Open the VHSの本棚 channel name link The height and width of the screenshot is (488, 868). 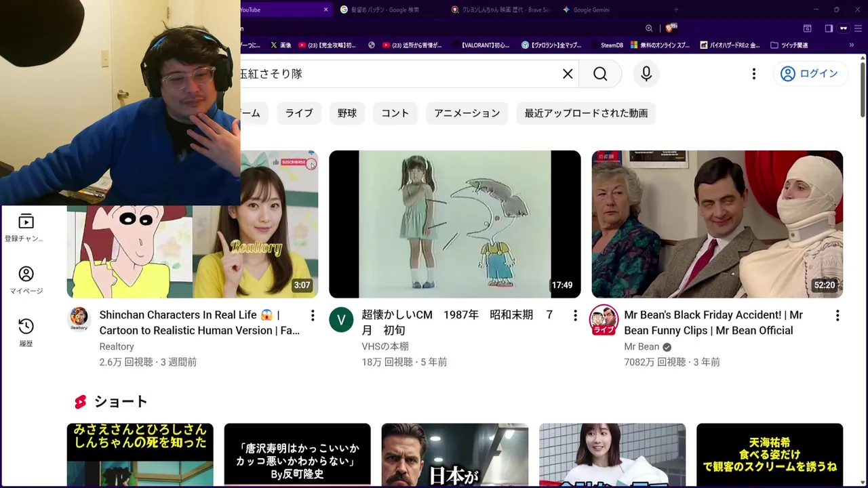click(x=385, y=346)
